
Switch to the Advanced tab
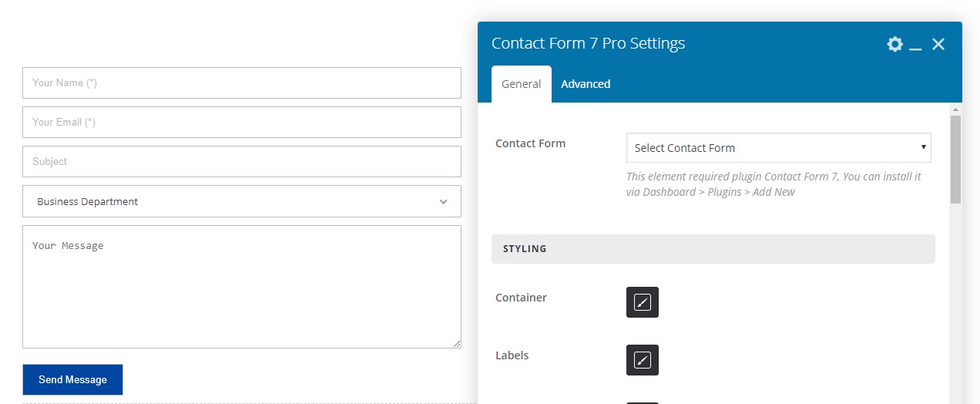click(586, 84)
